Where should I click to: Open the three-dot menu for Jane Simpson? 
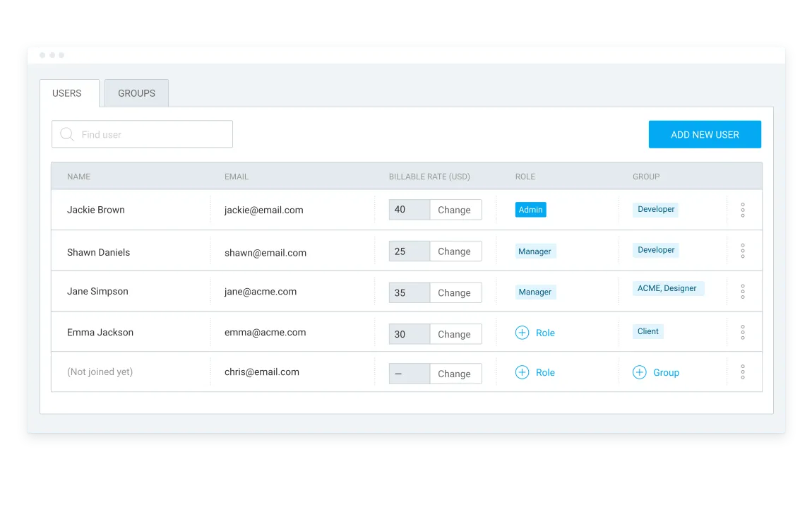coord(742,292)
